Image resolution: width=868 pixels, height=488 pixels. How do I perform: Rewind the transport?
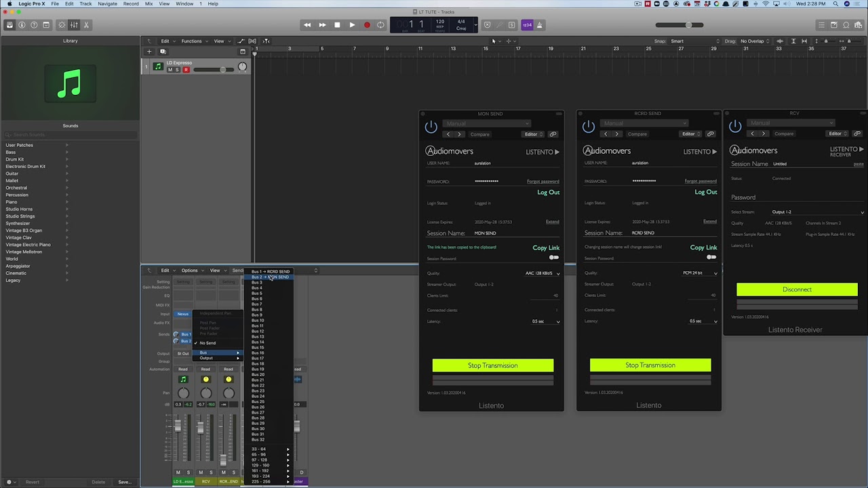[x=307, y=25]
